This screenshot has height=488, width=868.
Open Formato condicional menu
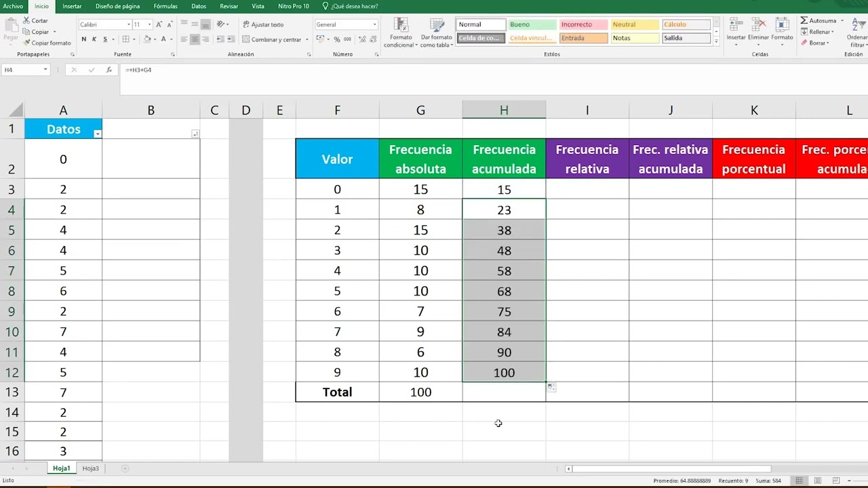[401, 33]
